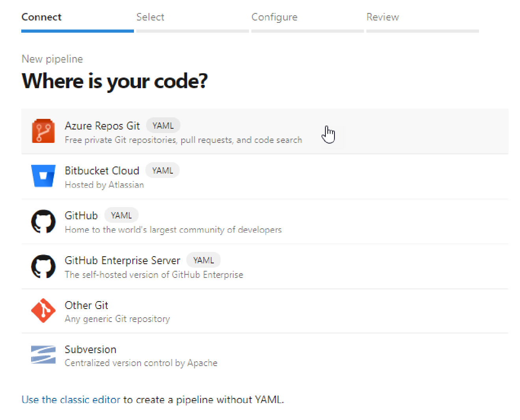
Task: Click the YAML badge next to GitHub
Action: [121, 215]
